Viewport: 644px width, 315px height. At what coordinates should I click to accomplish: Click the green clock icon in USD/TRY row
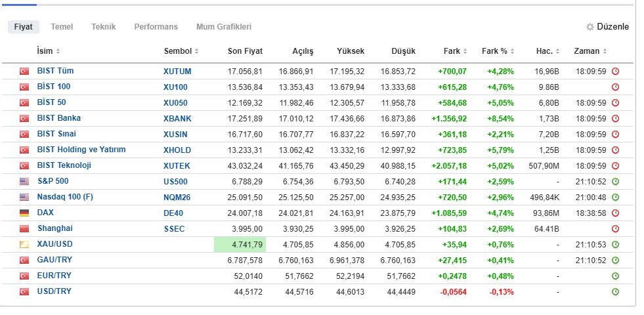(615, 292)
